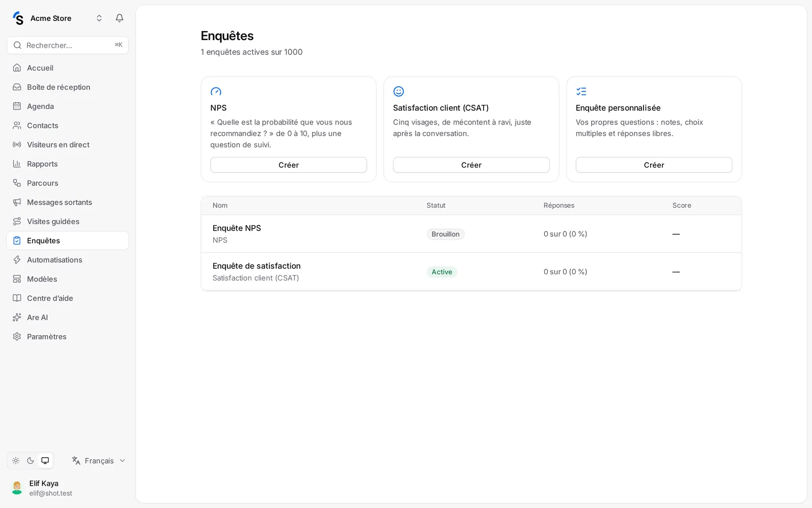Click the Messages sortants megaphone icon

pos(17,202)
